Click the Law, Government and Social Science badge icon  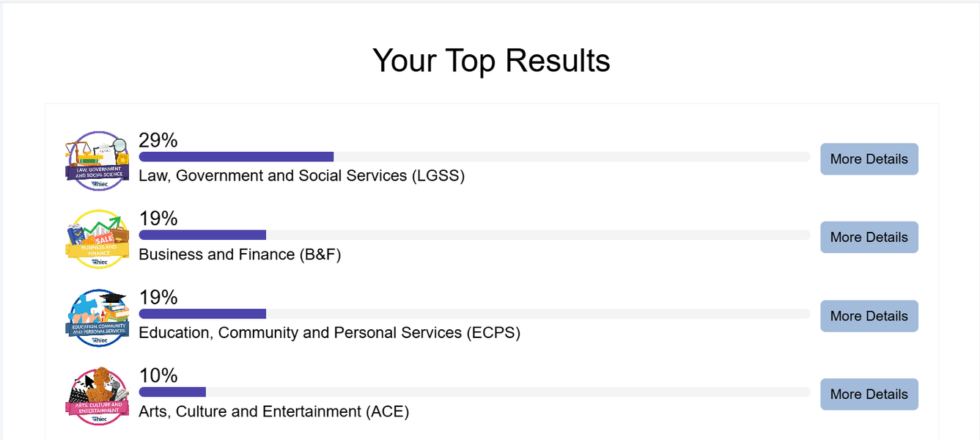coord(97,161)
